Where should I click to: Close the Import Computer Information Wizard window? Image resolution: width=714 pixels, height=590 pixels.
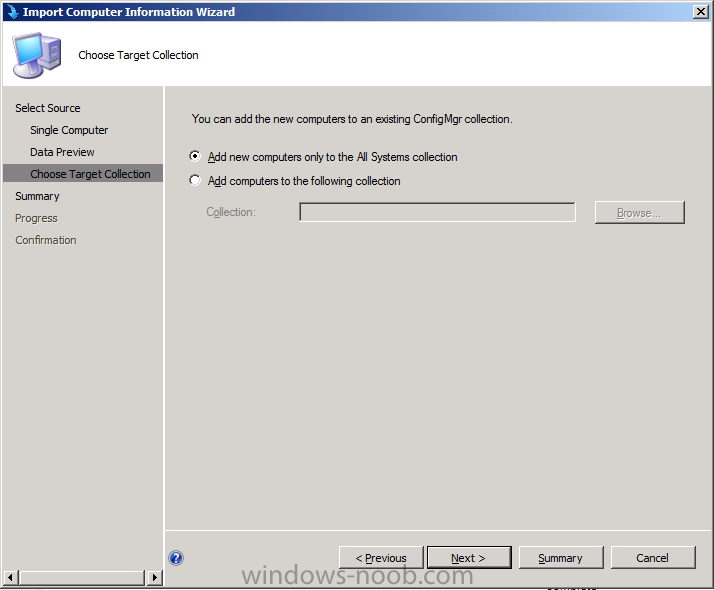tap(700, 11)
